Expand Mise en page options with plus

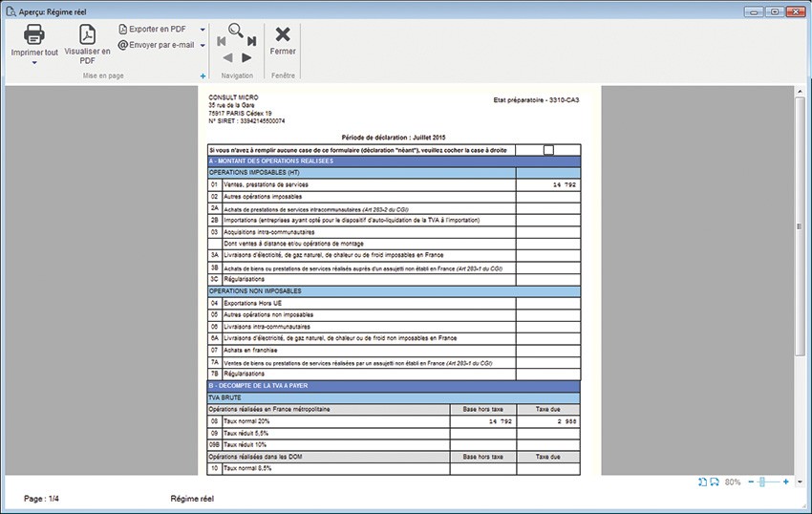point(203,75)
